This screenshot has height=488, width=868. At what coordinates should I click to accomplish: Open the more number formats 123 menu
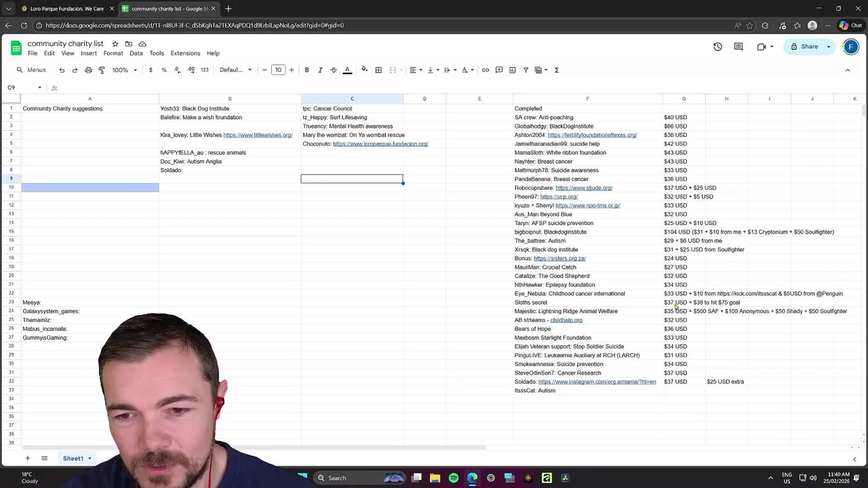coord(205,70)
